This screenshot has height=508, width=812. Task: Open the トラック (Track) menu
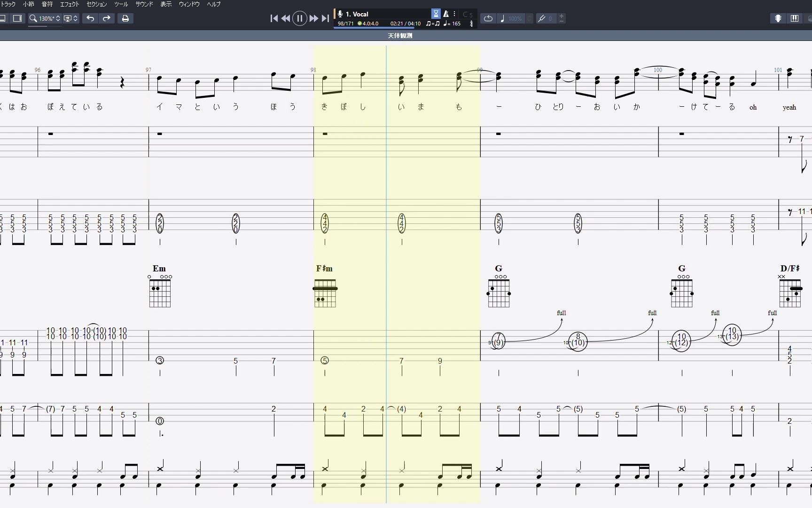[x=8, y=4]
